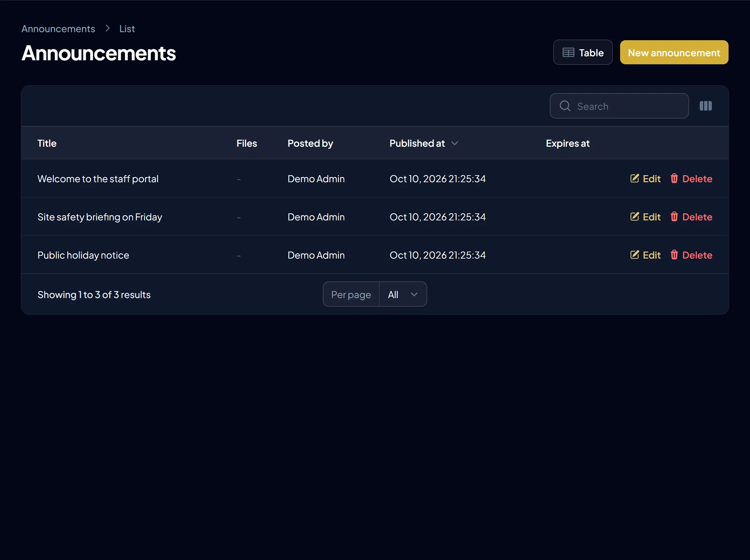750x560 pixels.
Task: Click Demo Admin in Site safety row
Action: (316, 217)
